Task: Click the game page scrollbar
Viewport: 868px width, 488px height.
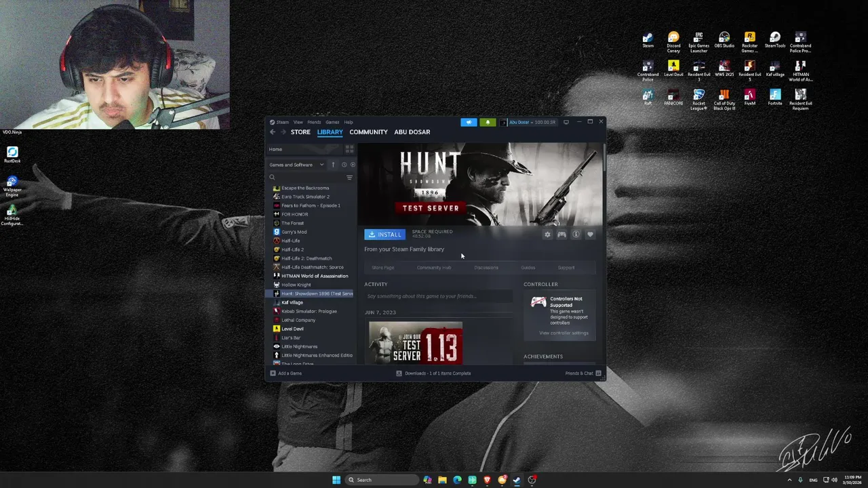Action: [x=603, y=158]
